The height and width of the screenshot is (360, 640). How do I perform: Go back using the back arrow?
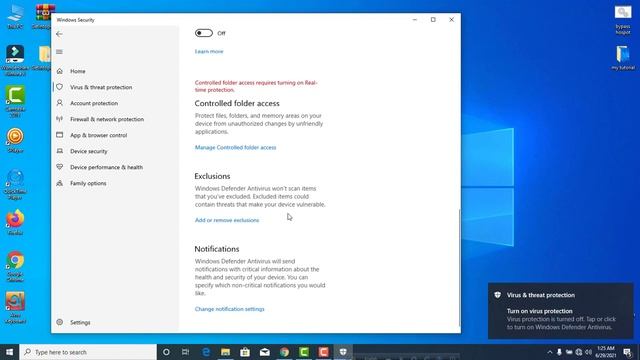[59, 34]
